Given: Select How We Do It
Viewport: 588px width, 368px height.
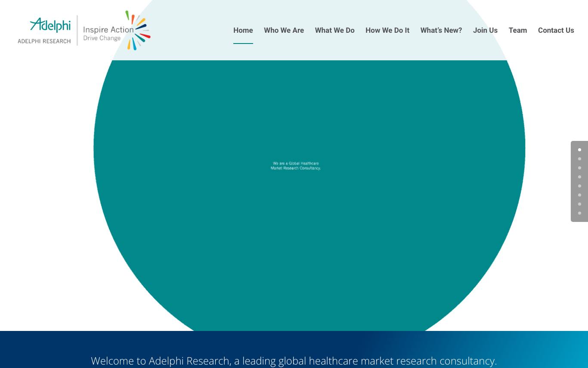Looking at the screenshot, I should 387,30.
